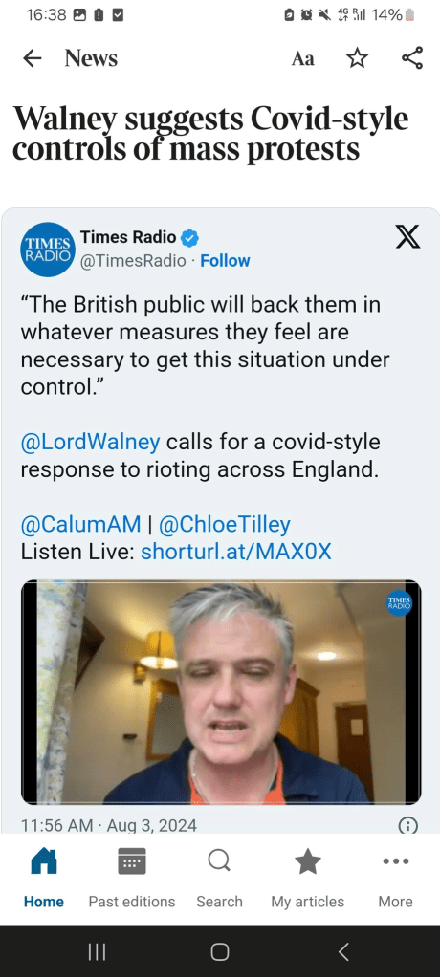The image size is (440, 980).
Task: Open the @LordWalney mention
Action: tap(91, 442)
